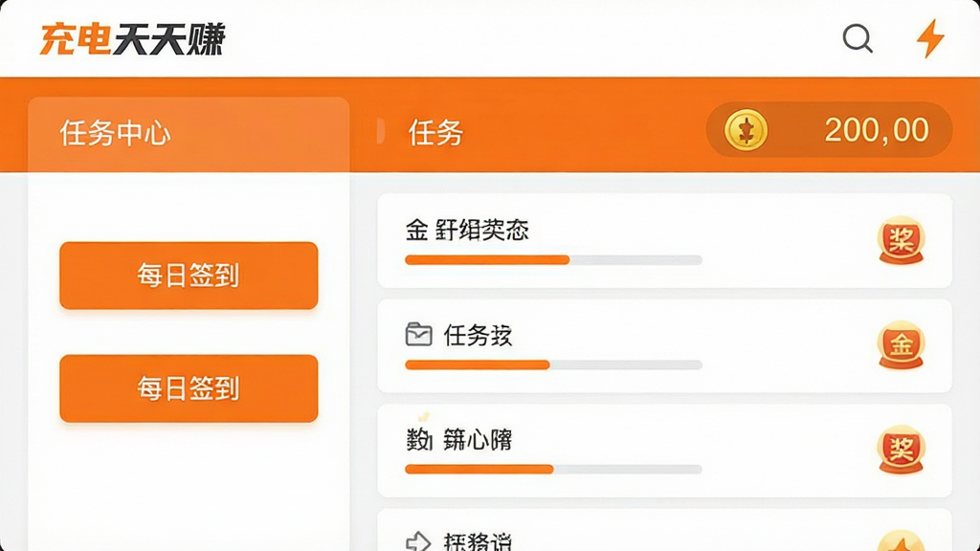Click the upper 每日签到 button

pos(189,275)
